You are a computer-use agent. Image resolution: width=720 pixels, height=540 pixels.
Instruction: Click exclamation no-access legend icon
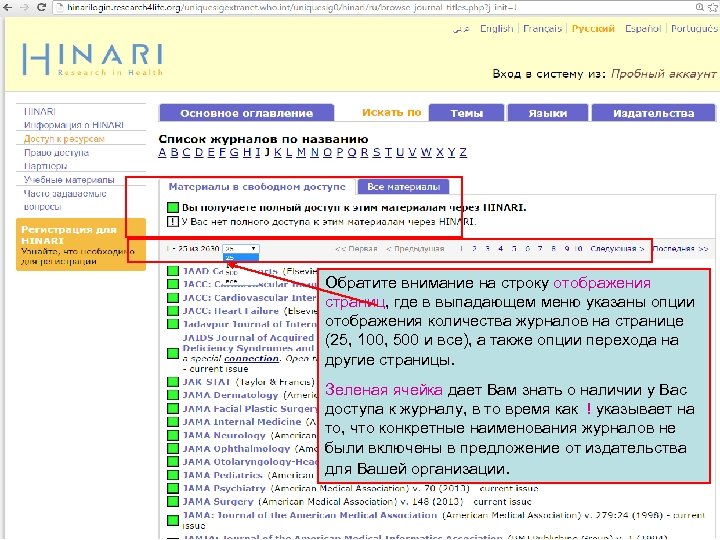point(173,222)
